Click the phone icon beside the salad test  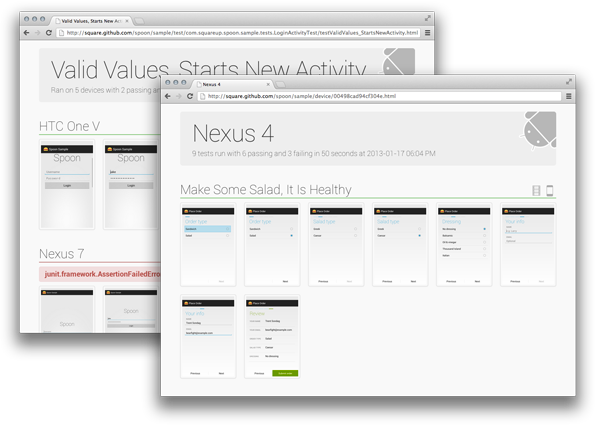coord(549,190)
